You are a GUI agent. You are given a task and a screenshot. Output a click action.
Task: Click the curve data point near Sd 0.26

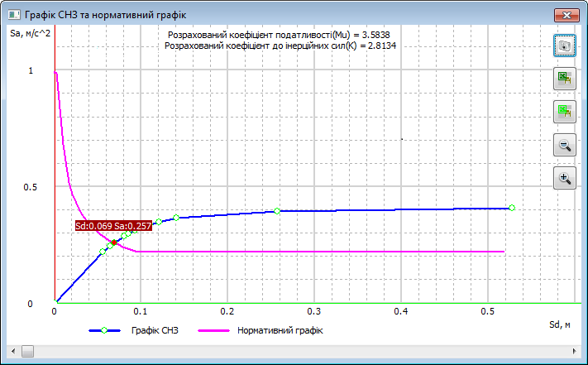click(277, 211)
